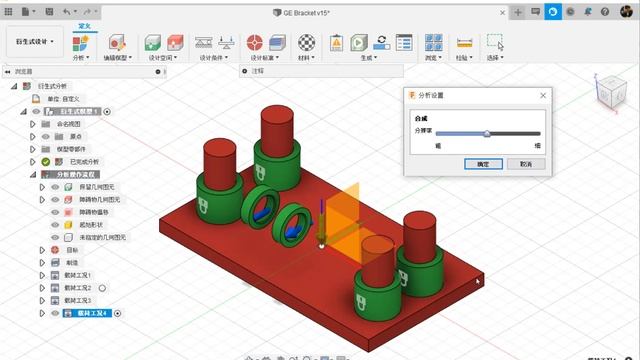Click the Pre-check clipboard warning icon
The height and width of the screenshot is (360, 640).
[336, 42]
